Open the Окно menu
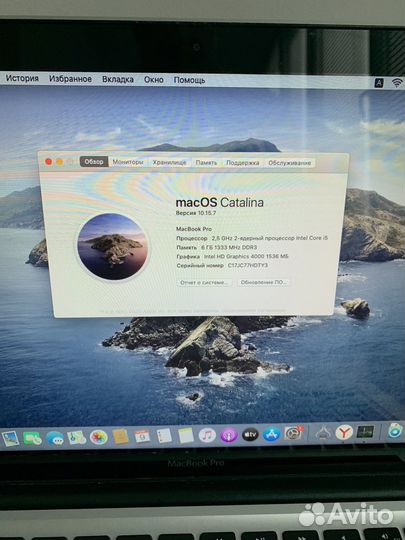 tap(154, 80)
